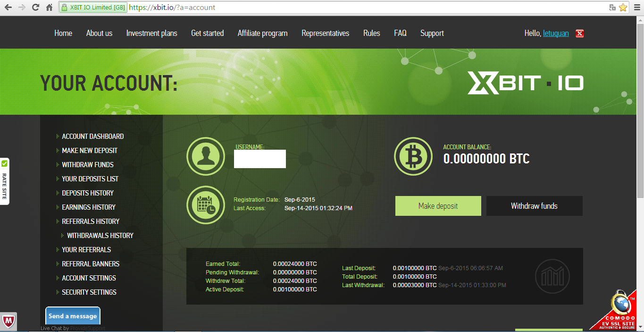Open About us page

point(99,33)
